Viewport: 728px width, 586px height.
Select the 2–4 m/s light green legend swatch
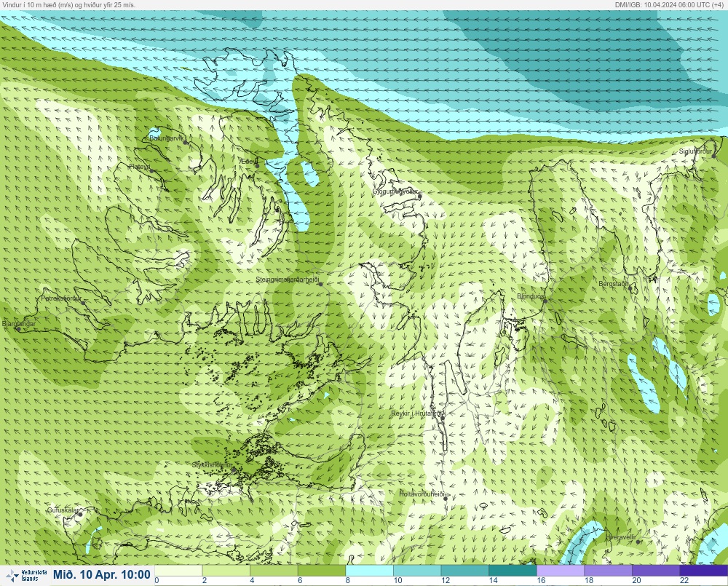(226, 570)
